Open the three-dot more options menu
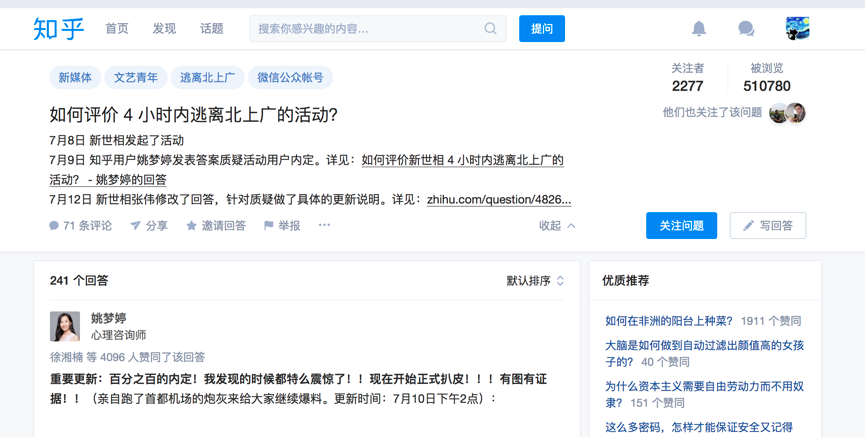Screen dimensions: 865x437 (x=324, y=225)
